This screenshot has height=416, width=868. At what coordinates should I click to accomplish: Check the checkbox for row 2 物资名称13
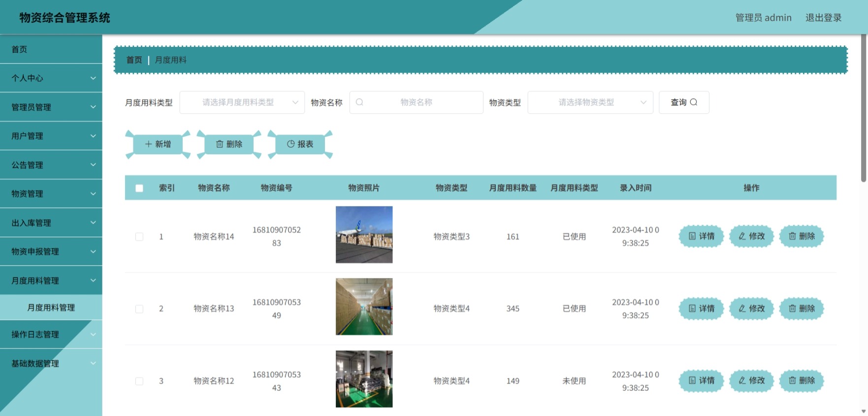click(x=139, y=309)
